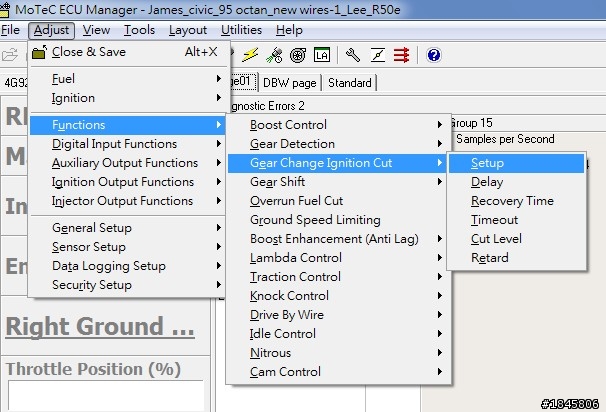Expand General Setup submenu
606x412 pixels.
click(127, 228)
